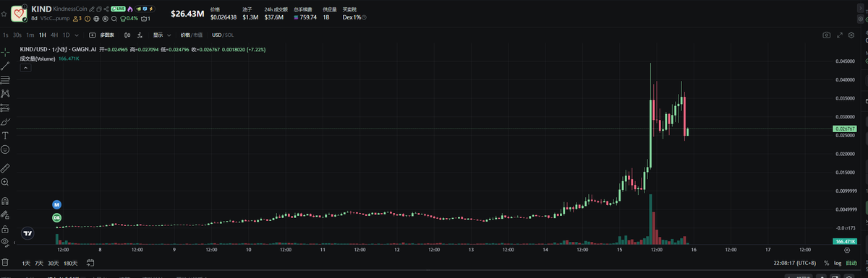Switch chart to 4H interval
This screenshot has width=868, height=278.
pyautogui.click(x=54, y=35)
